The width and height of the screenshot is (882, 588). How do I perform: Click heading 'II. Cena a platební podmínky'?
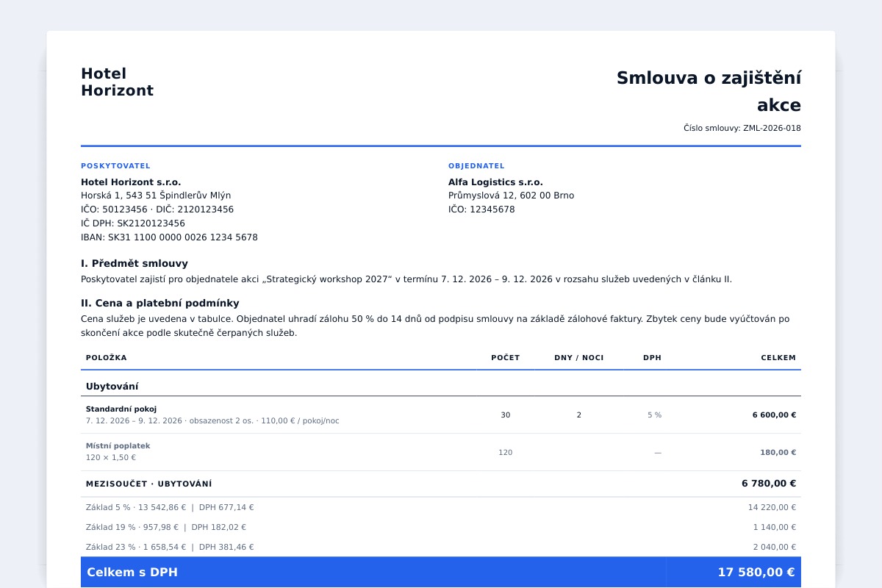(160, 303)
